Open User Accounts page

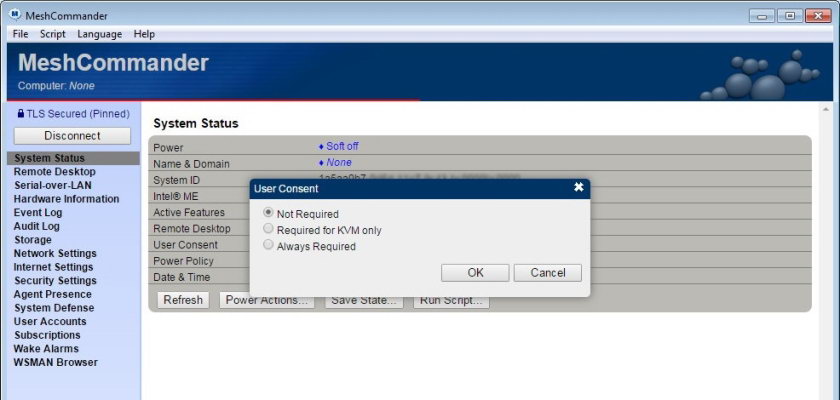(x=50, y=321)
